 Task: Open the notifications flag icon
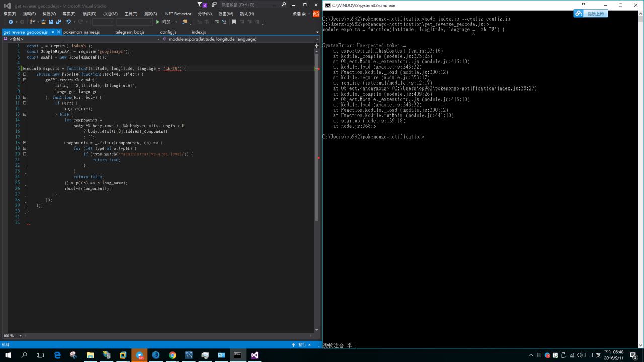201,5
